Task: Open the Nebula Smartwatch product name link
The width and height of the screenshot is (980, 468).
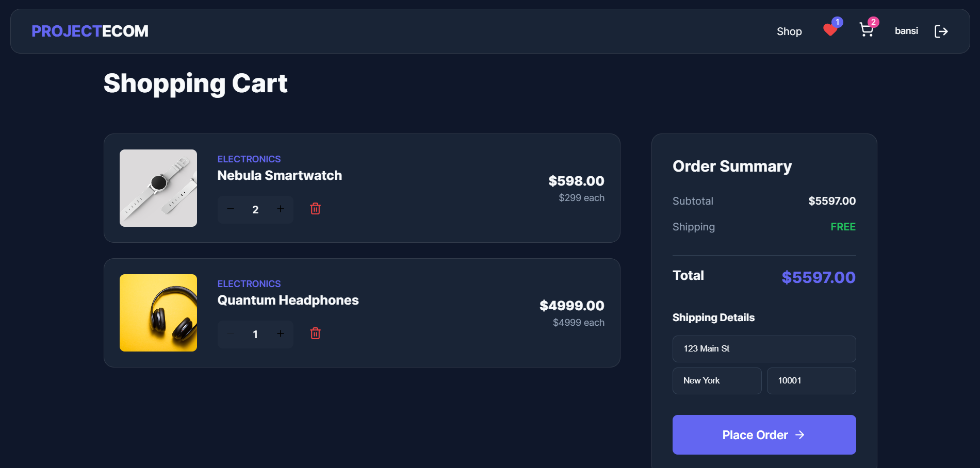Action: pyautogui.click(x=279, y=175)
